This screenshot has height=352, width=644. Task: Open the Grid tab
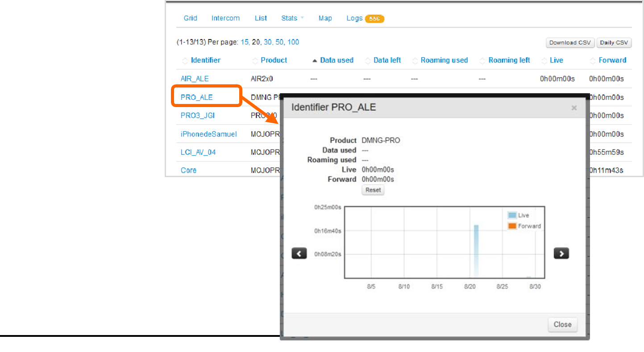click(x=190, y=18)
